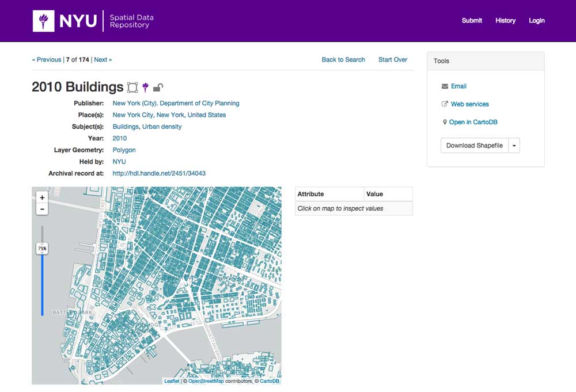Open the Submit menu item
Screen dimensions: 576x392
472,21
